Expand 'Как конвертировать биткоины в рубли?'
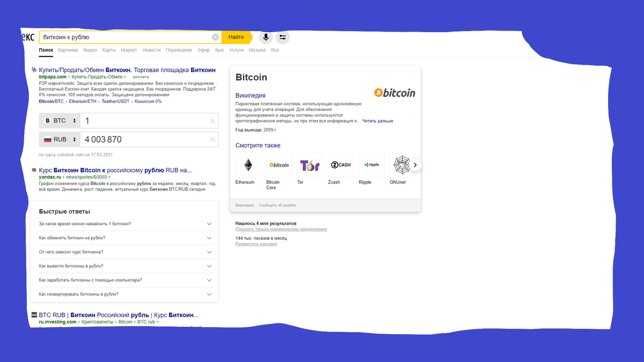This screenshot has height=362, width=644. pos(126,294)
